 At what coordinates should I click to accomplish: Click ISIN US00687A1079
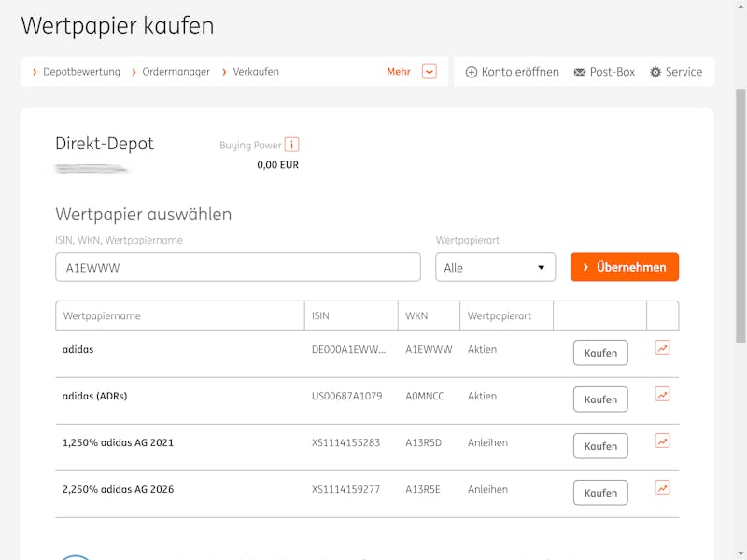346,396
